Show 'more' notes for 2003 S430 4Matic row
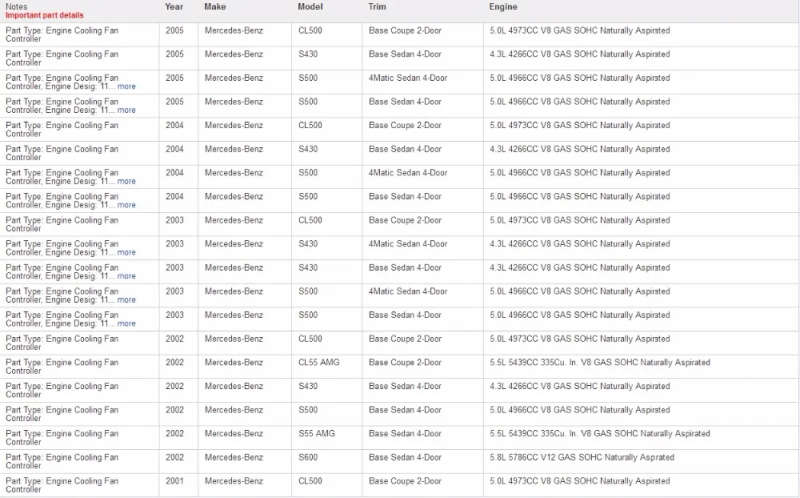The image size is (800, 498). click(127, 253)
